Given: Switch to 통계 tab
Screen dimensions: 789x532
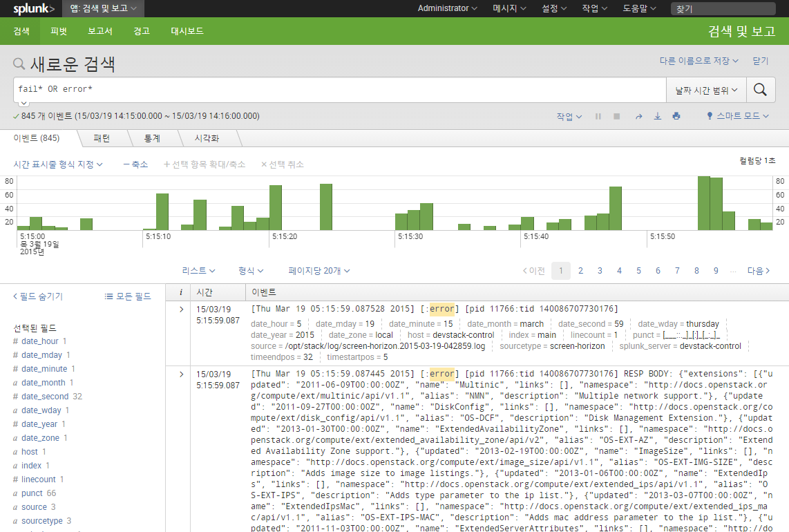Looking at the screenshot, I should coord(152,138).
